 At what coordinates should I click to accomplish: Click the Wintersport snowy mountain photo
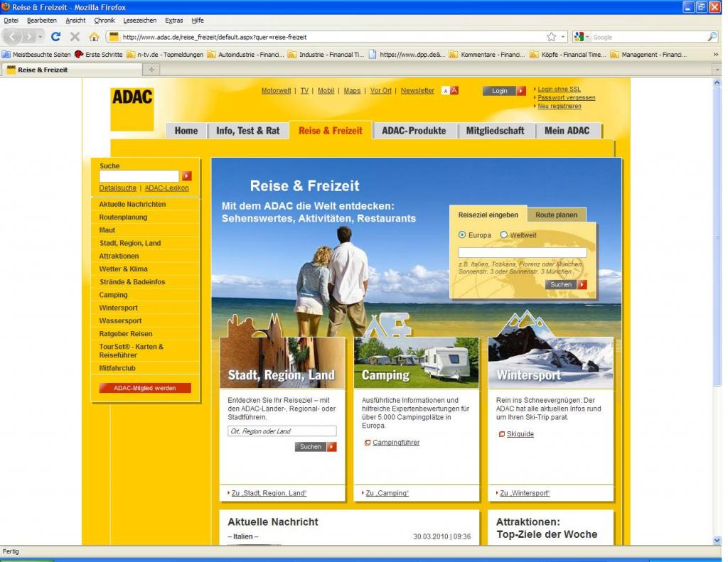[551, 362]
